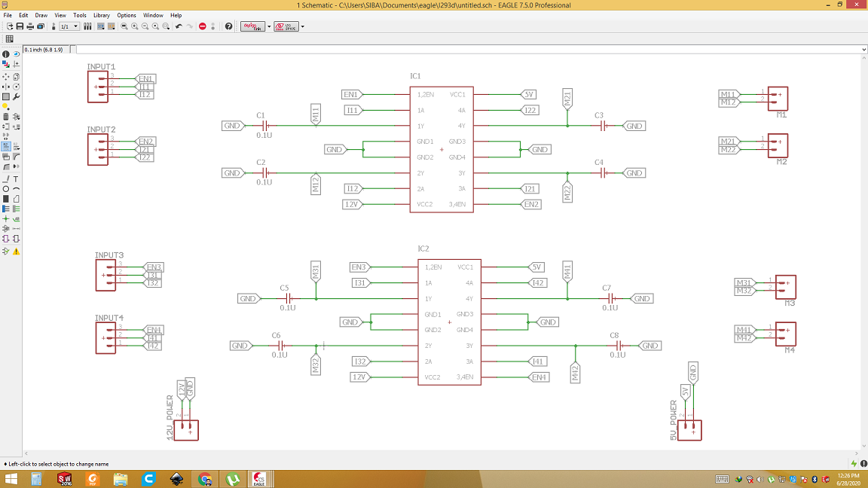Screen dimensions: 868x488
Task: Select the Circle tool
Action: coord(5,189)
